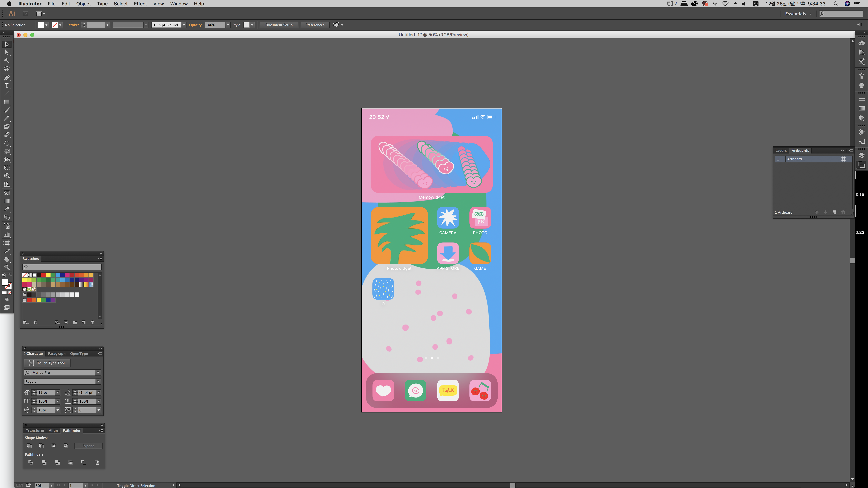868x488 pixels.
Task: Open the Myriad Pro font family dropdown
Action: pos(98,372)
